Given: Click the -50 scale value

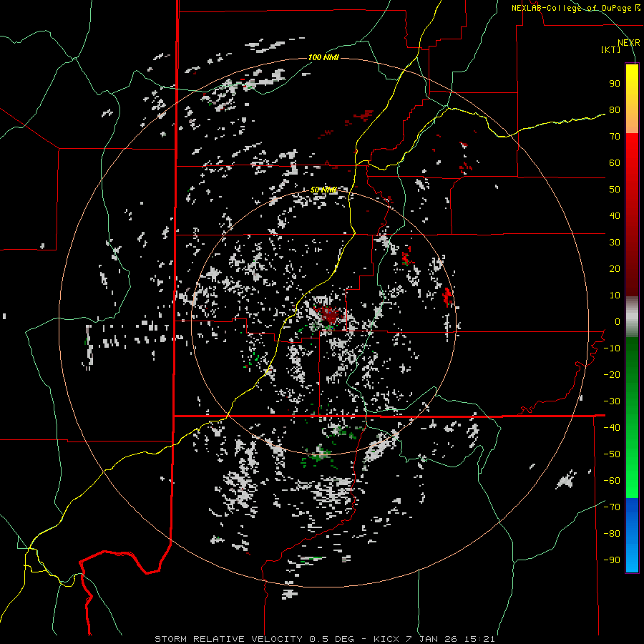Looking at the screenshot, I should (612, 454).
